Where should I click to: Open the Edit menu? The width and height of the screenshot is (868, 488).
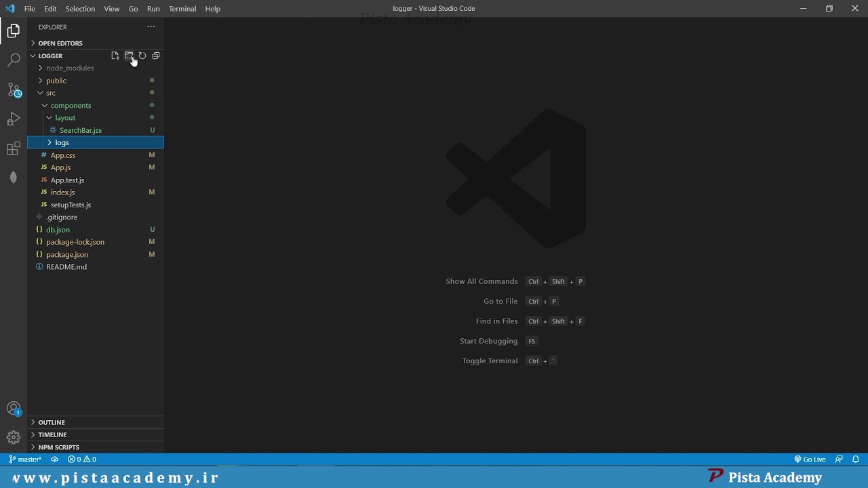pos(51,9)
